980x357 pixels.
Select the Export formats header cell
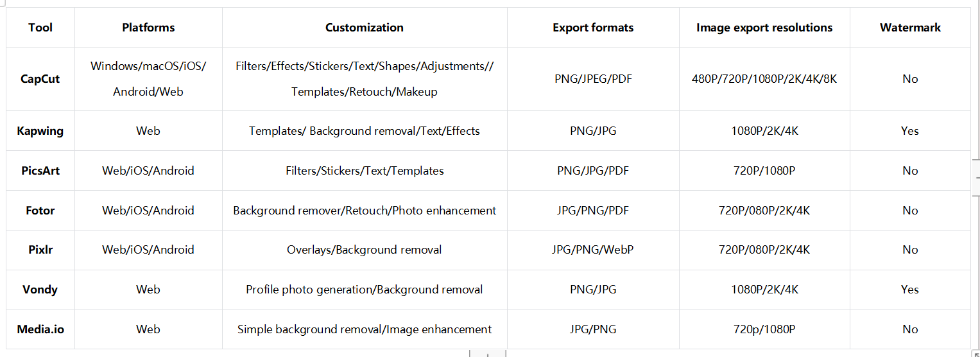point(593,28)
